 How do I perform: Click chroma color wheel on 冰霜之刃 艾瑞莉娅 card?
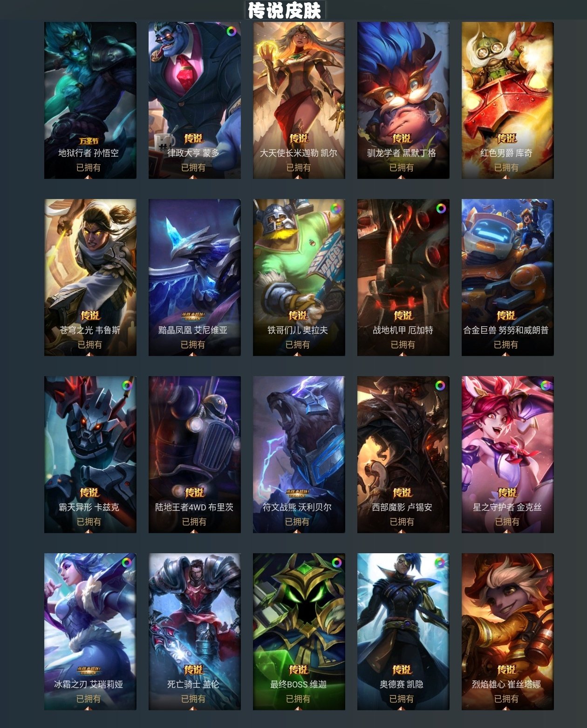point(127,563)
